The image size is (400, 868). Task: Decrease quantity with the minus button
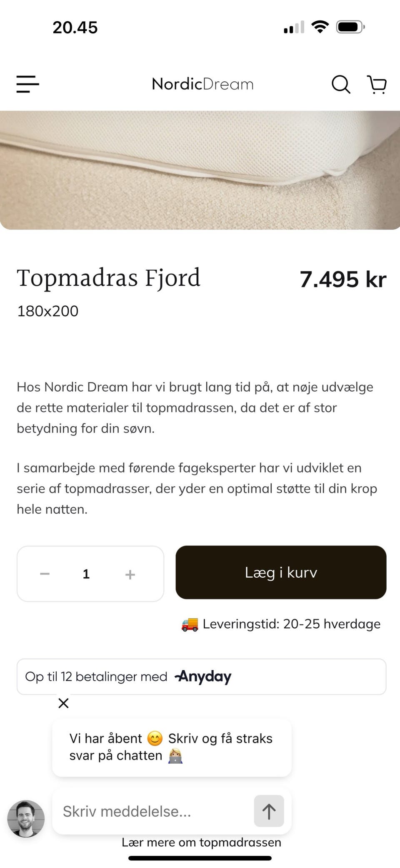coord(45,574)
